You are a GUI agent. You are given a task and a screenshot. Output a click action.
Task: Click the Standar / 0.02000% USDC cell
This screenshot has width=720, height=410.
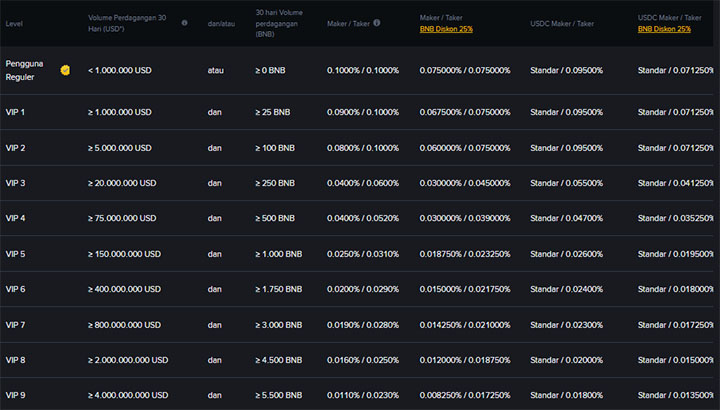[566, 360]
